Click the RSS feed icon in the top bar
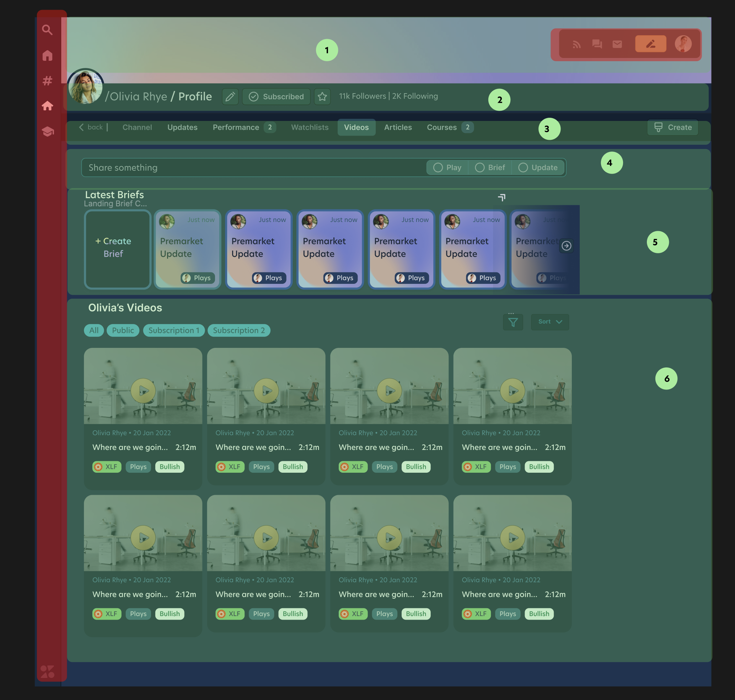Viewport: 735px width, 700px height. [x=577, y=44]
